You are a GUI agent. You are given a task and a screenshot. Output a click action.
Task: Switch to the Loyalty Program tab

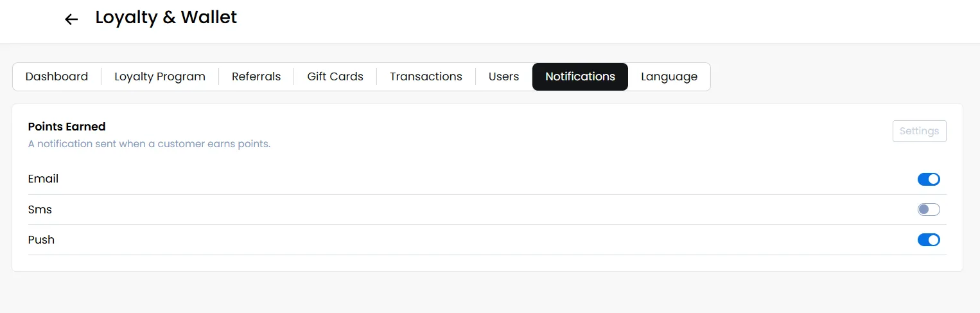coord(160,76)
